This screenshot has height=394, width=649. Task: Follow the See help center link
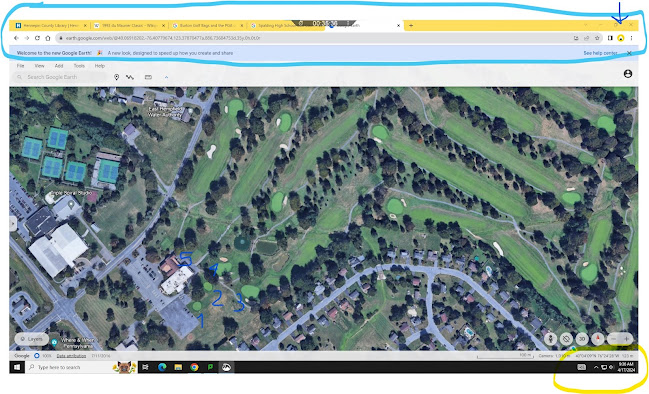tap(600, 53)
